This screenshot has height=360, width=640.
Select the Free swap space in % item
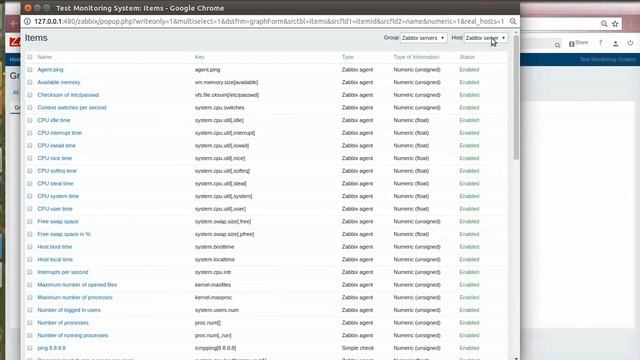[x=64, y=234]
